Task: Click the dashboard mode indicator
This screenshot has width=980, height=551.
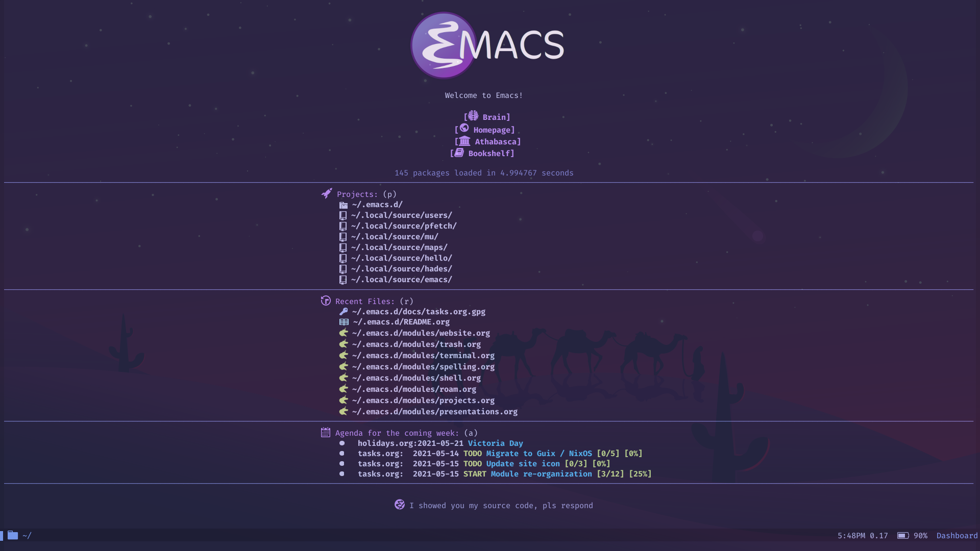Action: point(957,535)
